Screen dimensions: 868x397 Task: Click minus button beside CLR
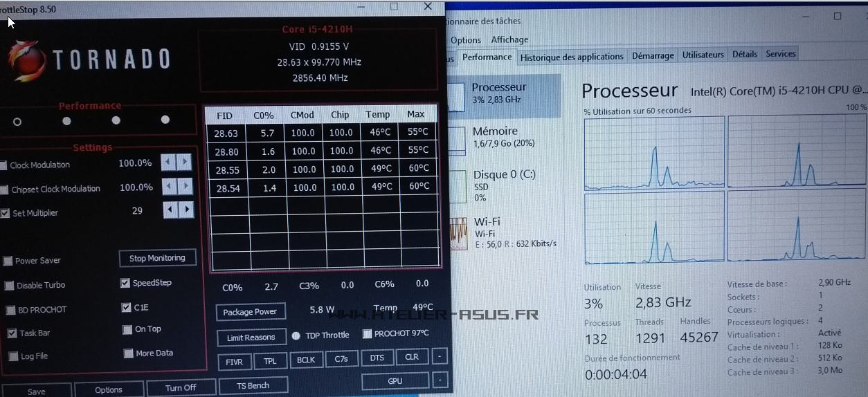point(440,357)
